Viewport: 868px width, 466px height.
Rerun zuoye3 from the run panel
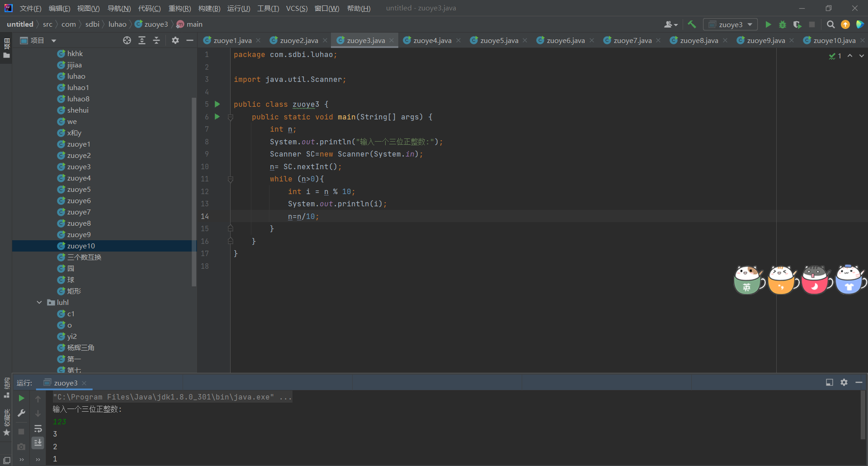[x=21, y=398]
